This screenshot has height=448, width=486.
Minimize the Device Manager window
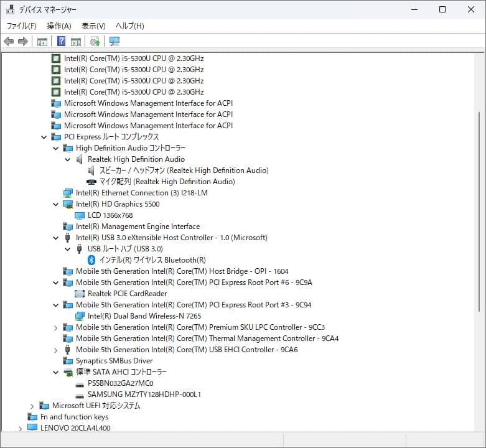point(414,9)
